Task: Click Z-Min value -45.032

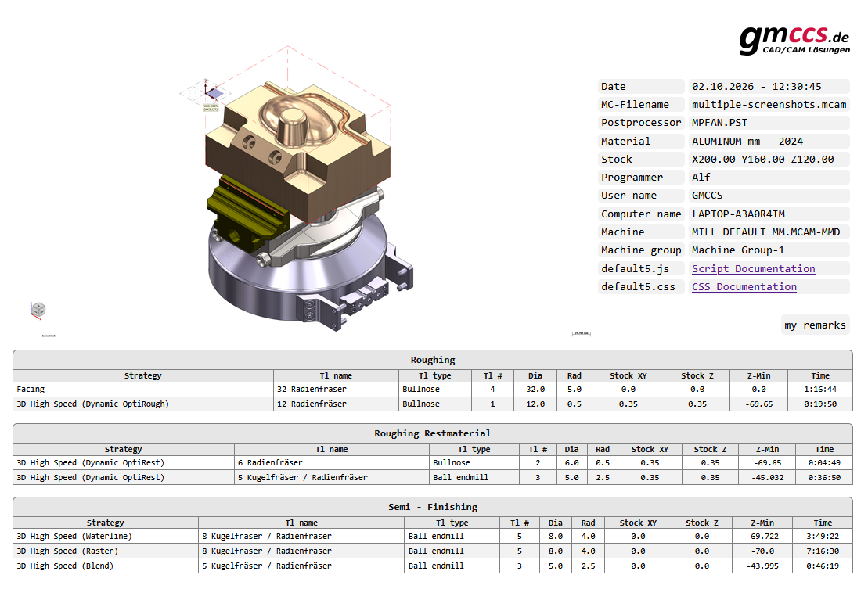Action: (767, 478)
